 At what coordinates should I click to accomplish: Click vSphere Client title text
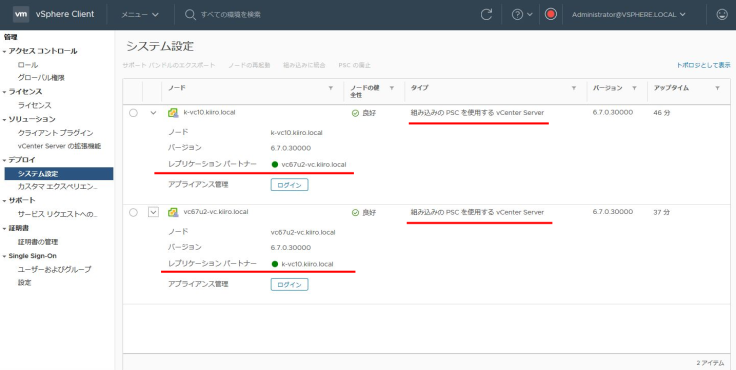click(x=65, y=14)
